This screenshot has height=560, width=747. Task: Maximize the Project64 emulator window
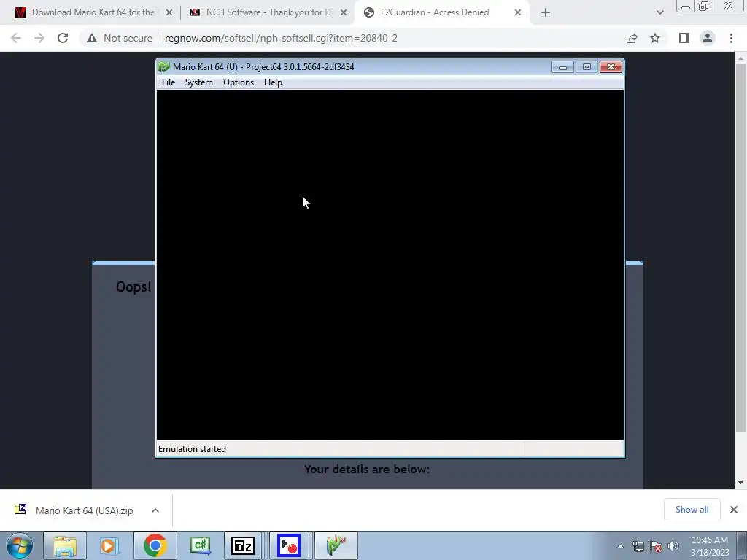tap(587, 67)
